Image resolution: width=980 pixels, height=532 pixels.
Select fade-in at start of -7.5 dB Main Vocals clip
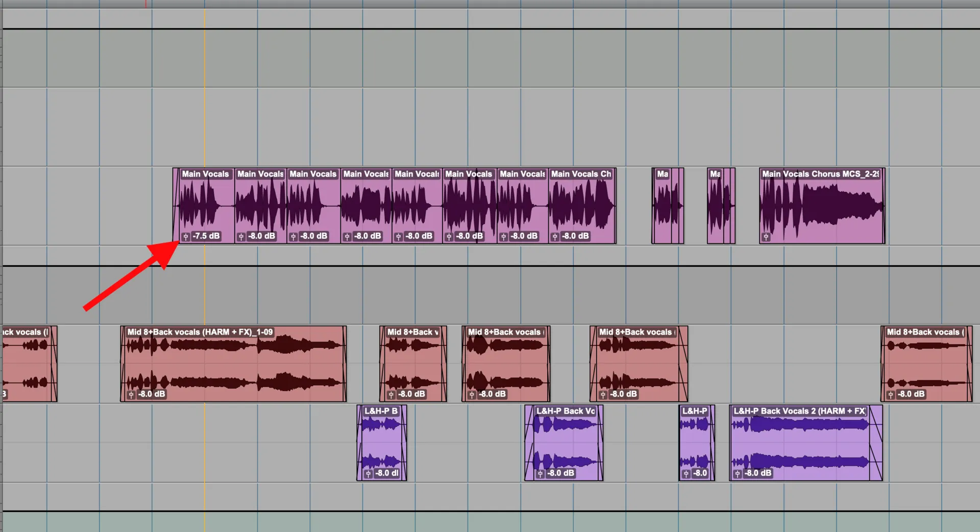(176, 206)
